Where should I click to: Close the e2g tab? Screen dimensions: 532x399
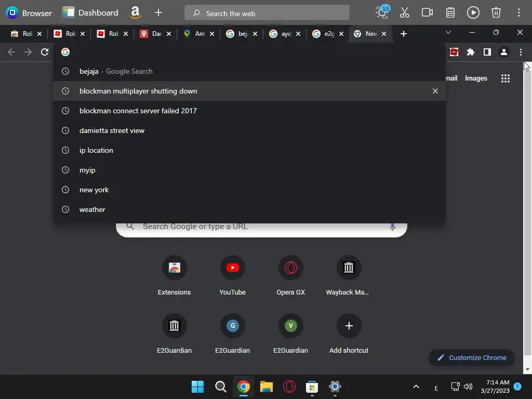(341, 34)
